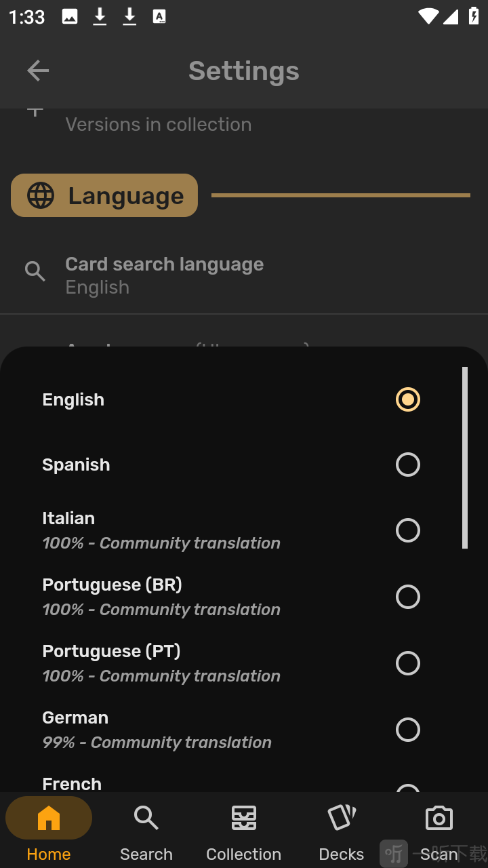Select the Portuguese (PT) radio button
Viewport: 488px width, 868px height.
(408, 663)
